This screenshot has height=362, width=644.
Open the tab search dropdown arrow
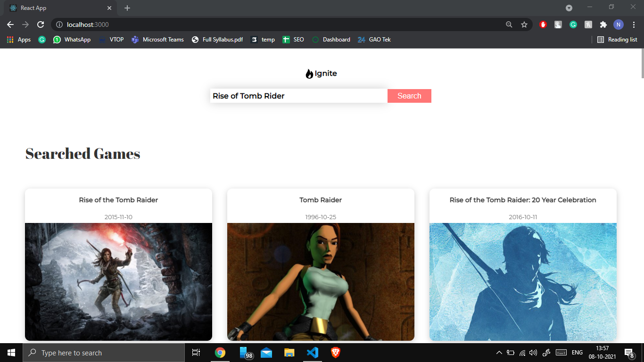(569, 8)
